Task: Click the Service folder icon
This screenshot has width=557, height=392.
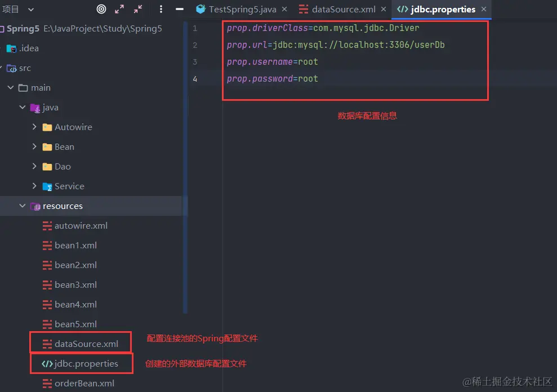Action: coord(47,186)
